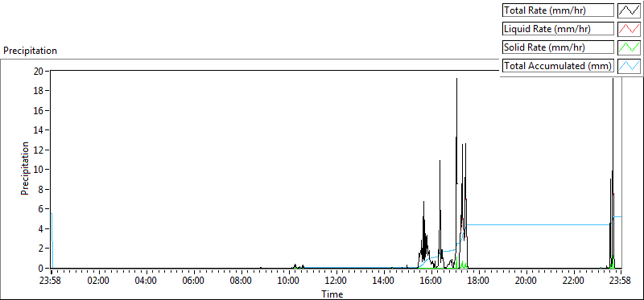Click the y-axis maximum value 20
The image size is (644, 300).
pyautogui.click(x=38, y=71)
